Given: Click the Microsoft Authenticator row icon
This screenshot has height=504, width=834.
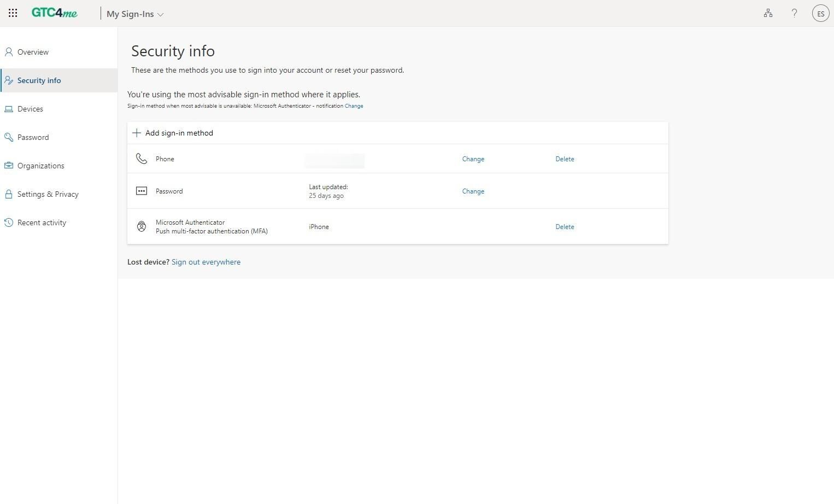Looking at the screenshot, I should [142, 227].
